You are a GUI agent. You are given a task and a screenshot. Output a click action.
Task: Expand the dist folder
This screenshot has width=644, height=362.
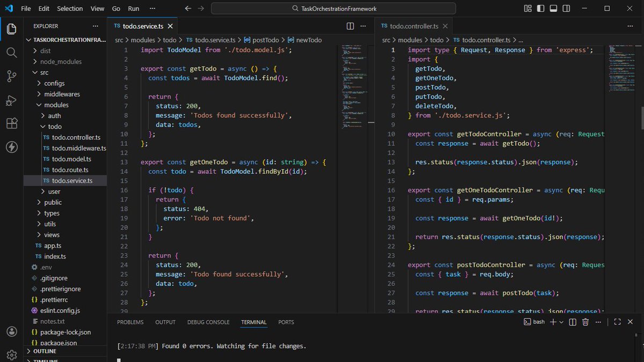point(65,50)
